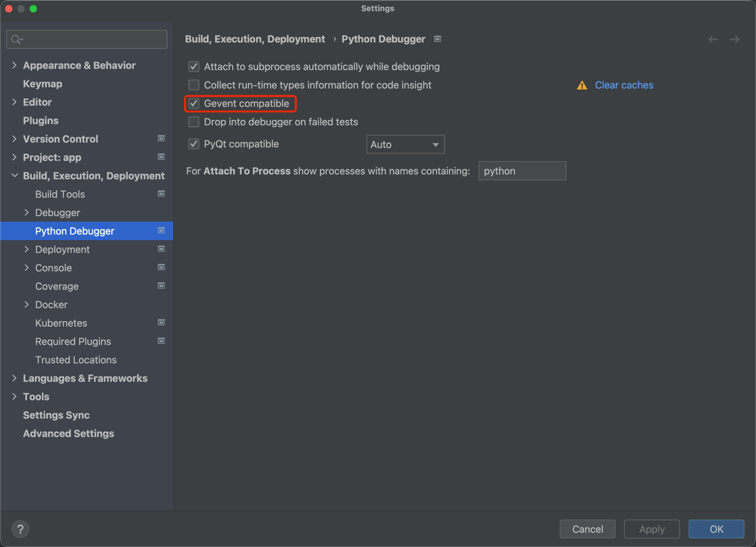Expand the Docker subsection
756x547 pixels.
[x=26, y=305]
